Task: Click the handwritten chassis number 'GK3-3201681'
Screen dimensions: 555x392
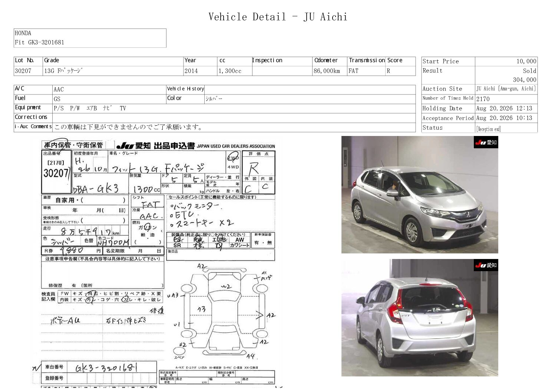Action: coord(106,368)
